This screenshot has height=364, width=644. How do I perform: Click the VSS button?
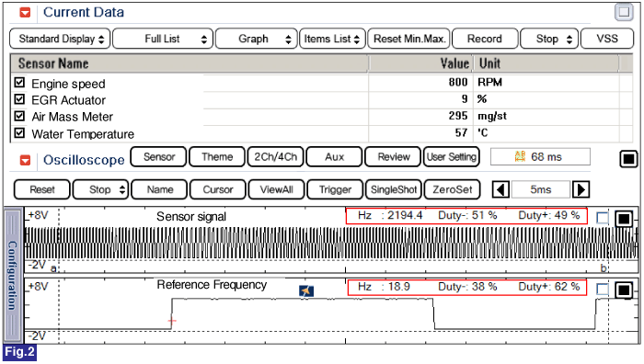pos(607,39)
